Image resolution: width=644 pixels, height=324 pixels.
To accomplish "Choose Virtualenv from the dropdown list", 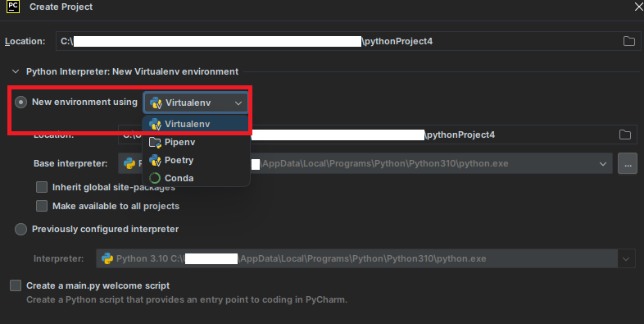I will [196, 124].
